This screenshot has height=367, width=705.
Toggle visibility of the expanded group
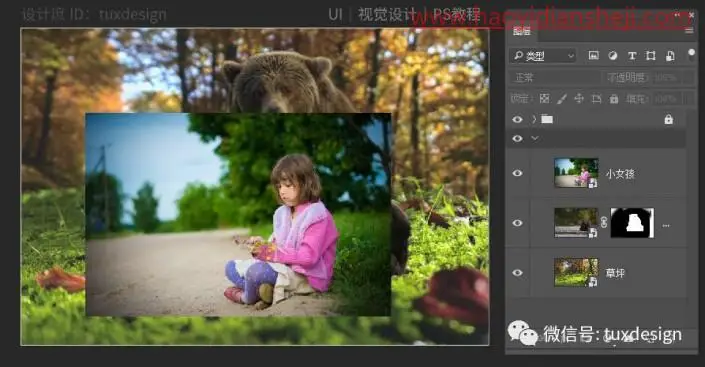518,138
